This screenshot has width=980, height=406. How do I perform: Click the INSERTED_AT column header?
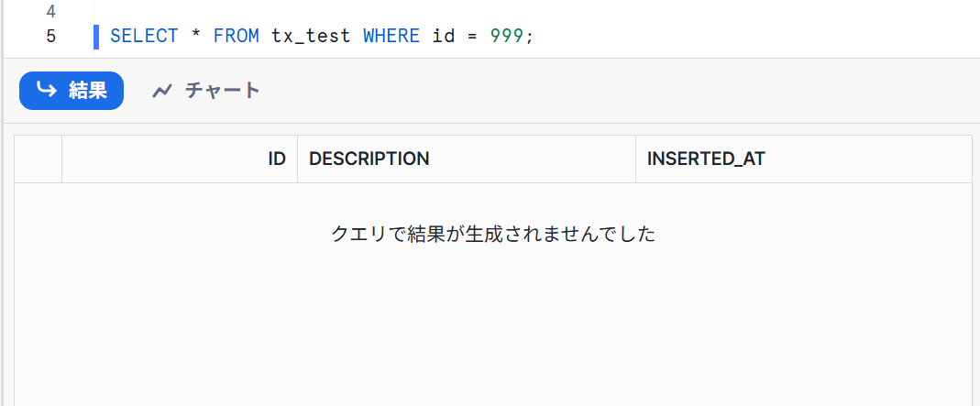706,159
